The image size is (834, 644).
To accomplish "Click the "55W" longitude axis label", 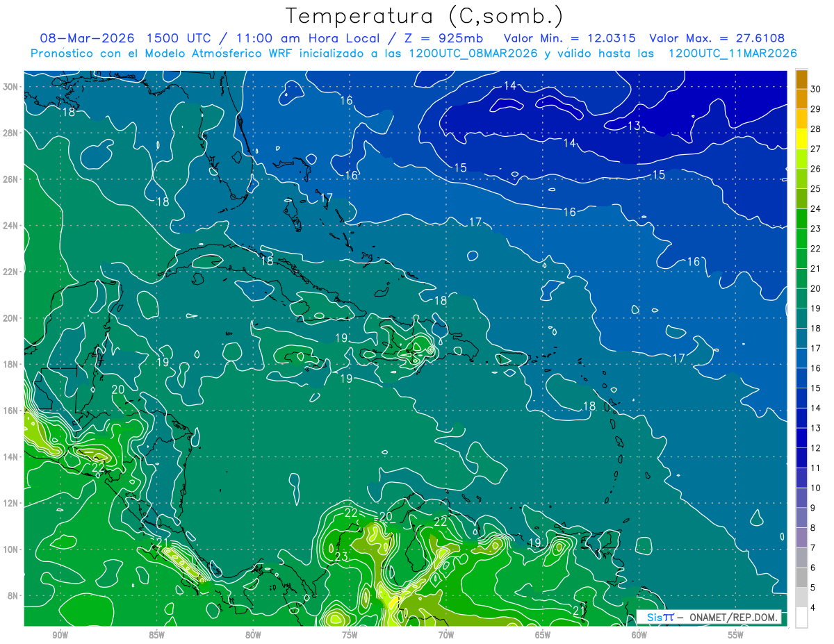I will (736, 635).
